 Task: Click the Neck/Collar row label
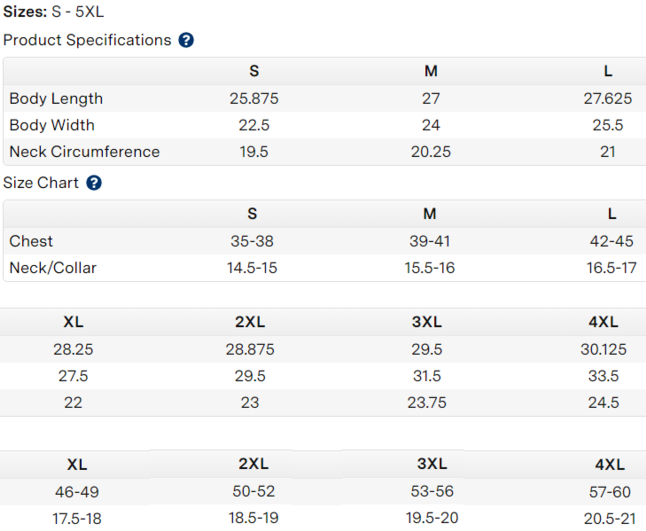[53, 268]
